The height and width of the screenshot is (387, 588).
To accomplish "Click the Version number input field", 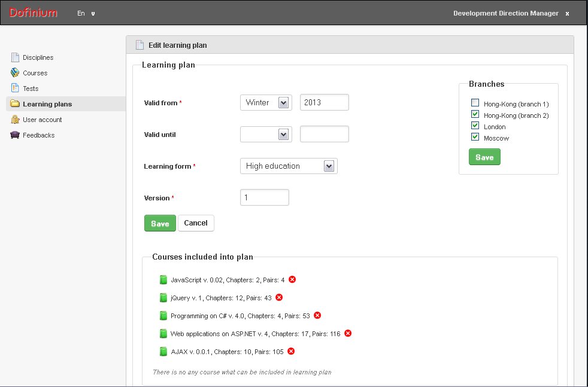I will [265, 197].
